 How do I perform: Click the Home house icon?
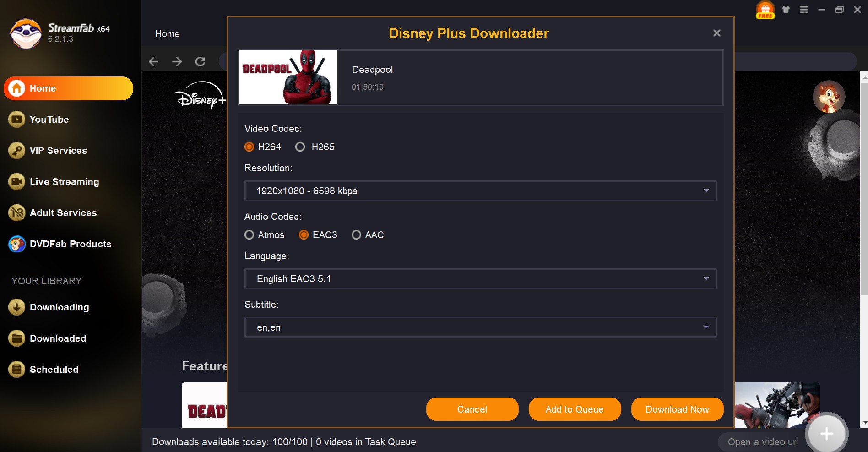coord(16,88)
